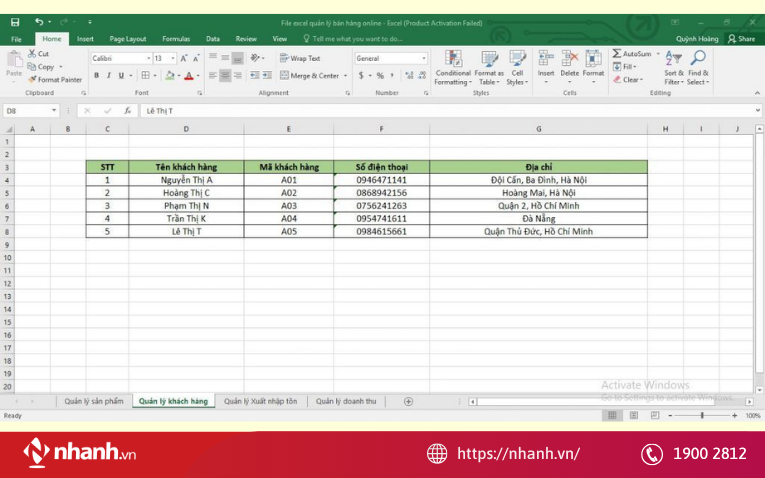Click the Quỳnh Hoàng account name
The width and height of the screenshot is (765, 478).
(x=697, y=39)
